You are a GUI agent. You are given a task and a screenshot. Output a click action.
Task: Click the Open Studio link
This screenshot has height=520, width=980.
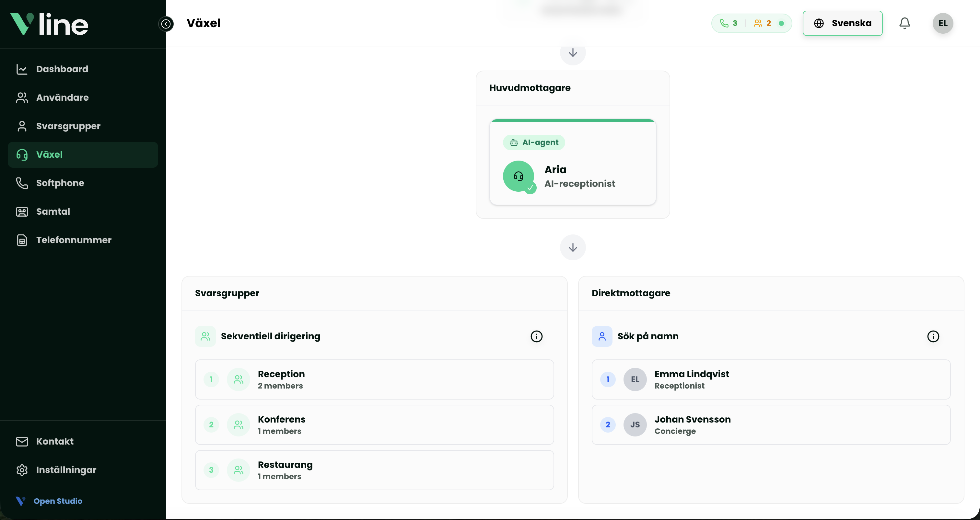click(58, 501)
